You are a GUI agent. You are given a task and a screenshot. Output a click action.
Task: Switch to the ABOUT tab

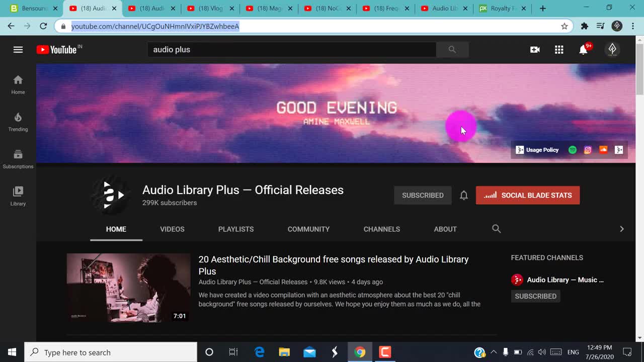(x=445, y=229)
